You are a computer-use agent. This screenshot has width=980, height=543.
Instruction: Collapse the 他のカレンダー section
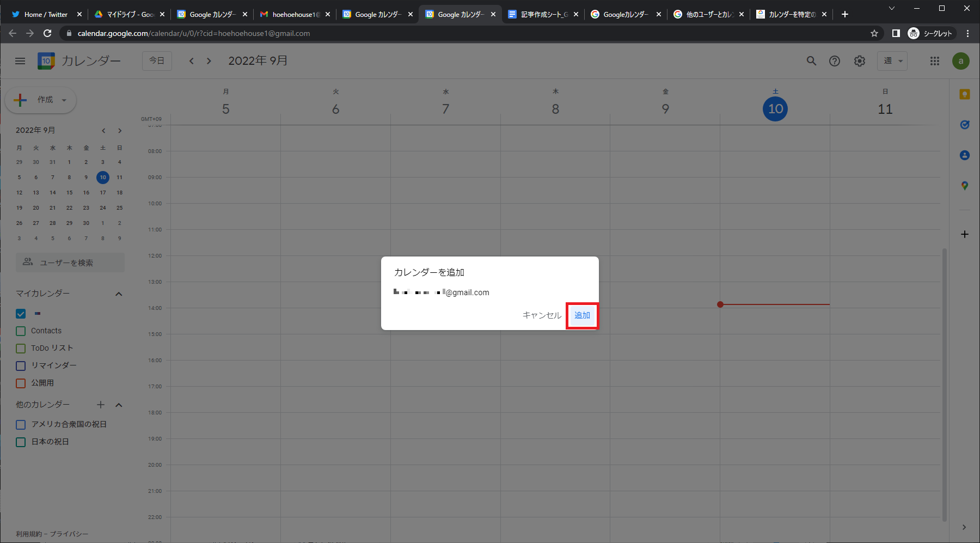119,405
